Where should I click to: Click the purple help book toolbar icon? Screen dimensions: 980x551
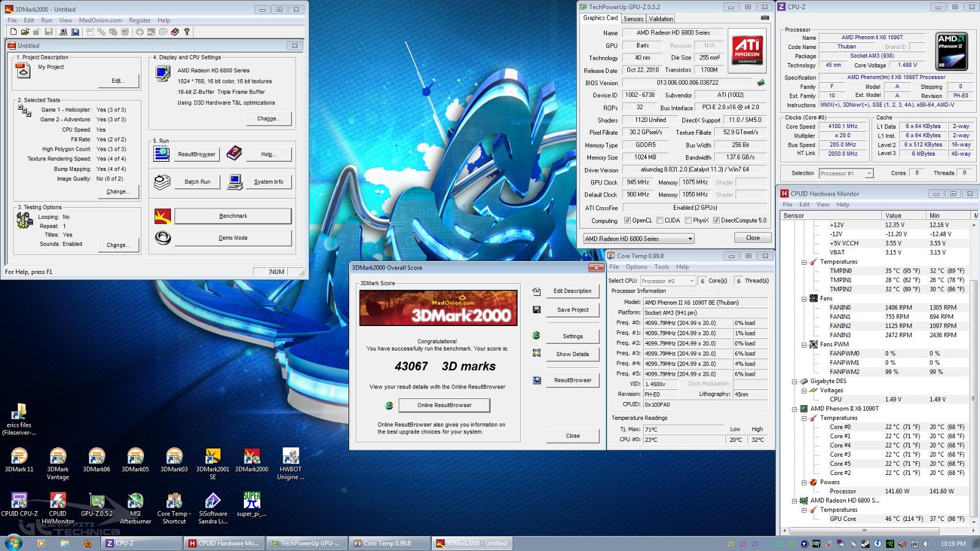(x=175, y=32)
